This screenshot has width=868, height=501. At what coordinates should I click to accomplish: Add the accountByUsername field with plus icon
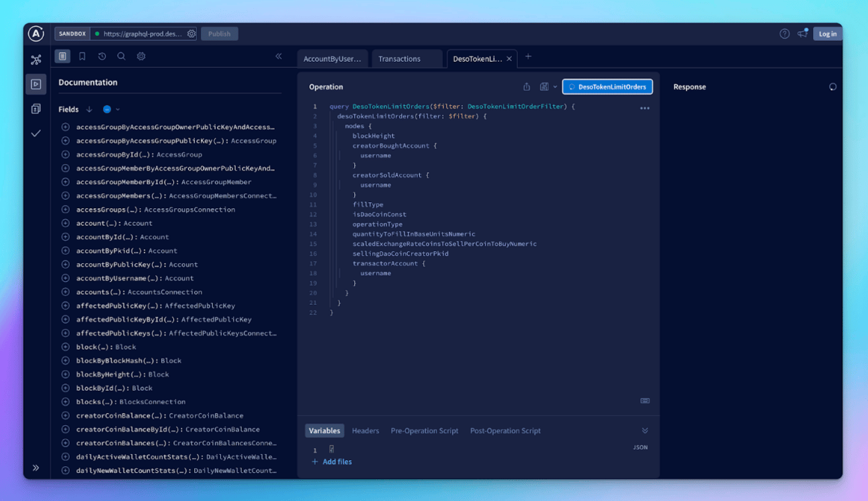[x=65, y=278]
